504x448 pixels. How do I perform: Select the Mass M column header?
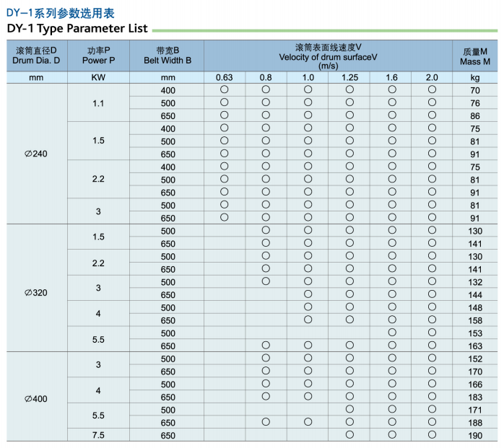(474, 56)
